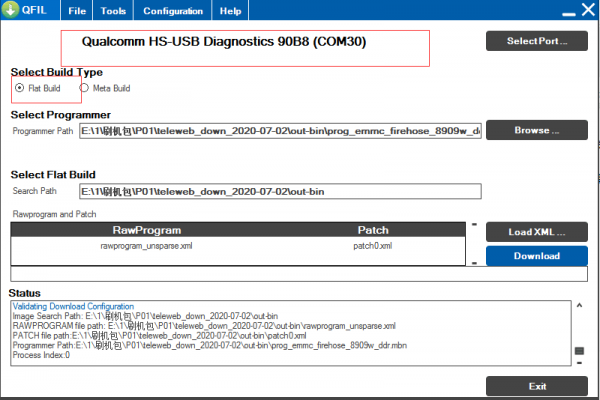Select the Flat Build radio button

click(x=19, y=88)
